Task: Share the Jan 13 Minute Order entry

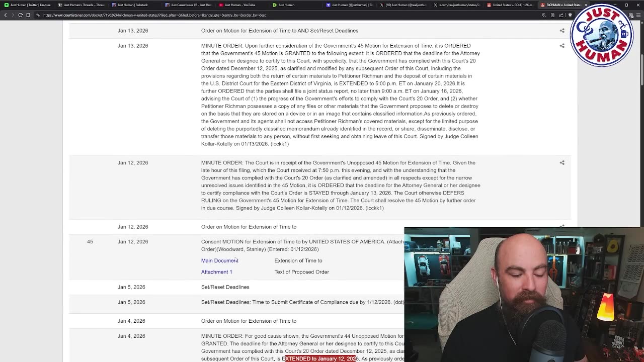Action: (x=562, y=46)
